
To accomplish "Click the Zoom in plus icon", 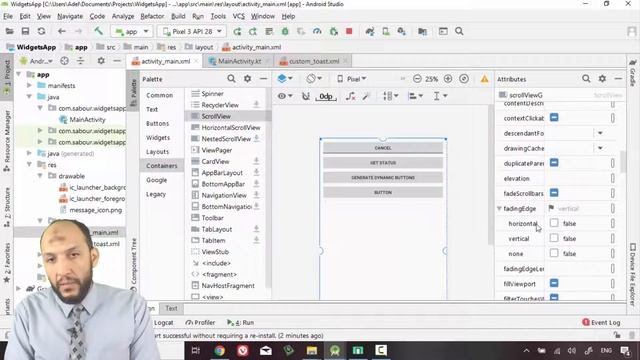I will coord(448,79).
